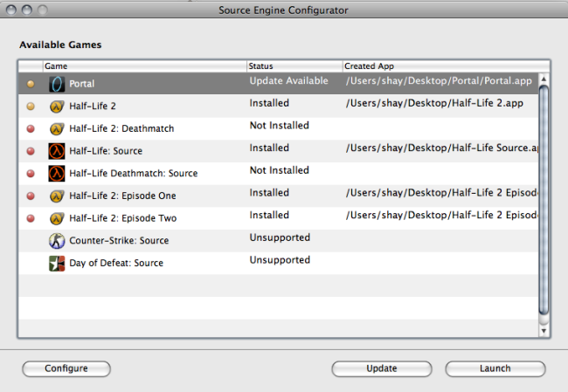Image resolution: width=568 pixels, height=392 pixels.
Task: Click the Half-Life Source app path cell
Action: [x=442, y=148]
